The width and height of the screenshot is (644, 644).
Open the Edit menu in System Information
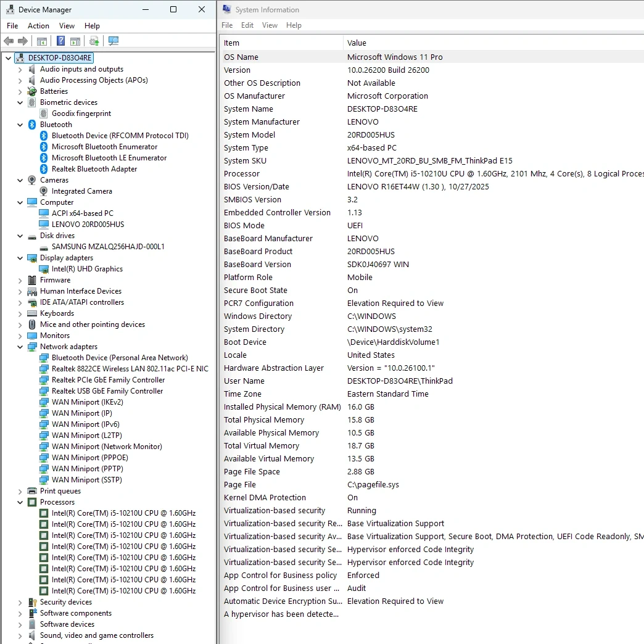tap(247, 25)
